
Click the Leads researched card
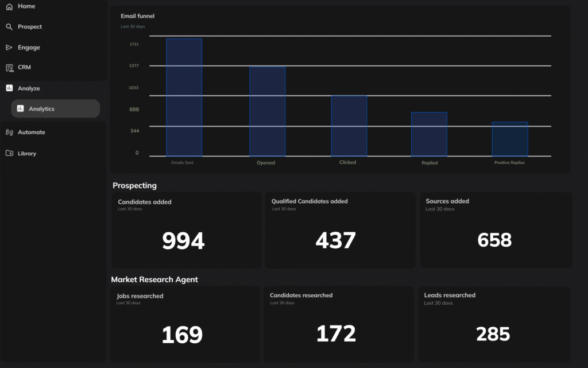click(494, 324)
